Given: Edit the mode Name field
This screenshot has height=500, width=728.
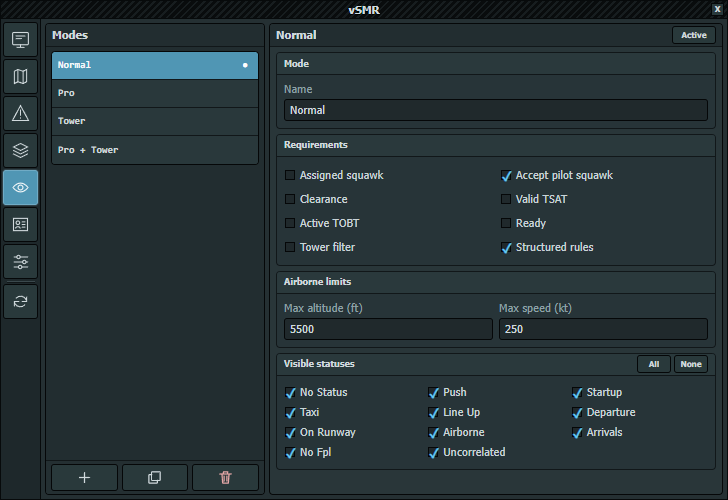Looking at the screenshot, I should (496, 110).
